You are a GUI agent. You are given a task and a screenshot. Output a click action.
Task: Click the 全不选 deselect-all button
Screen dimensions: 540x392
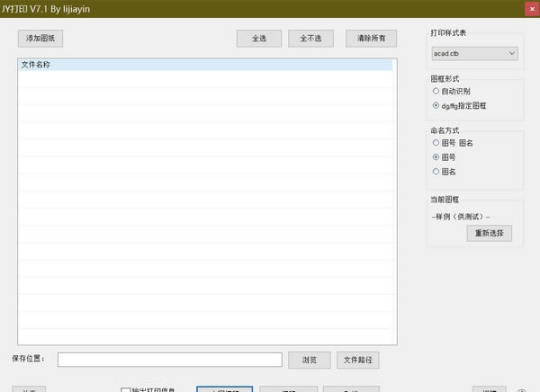click(310, 39)
